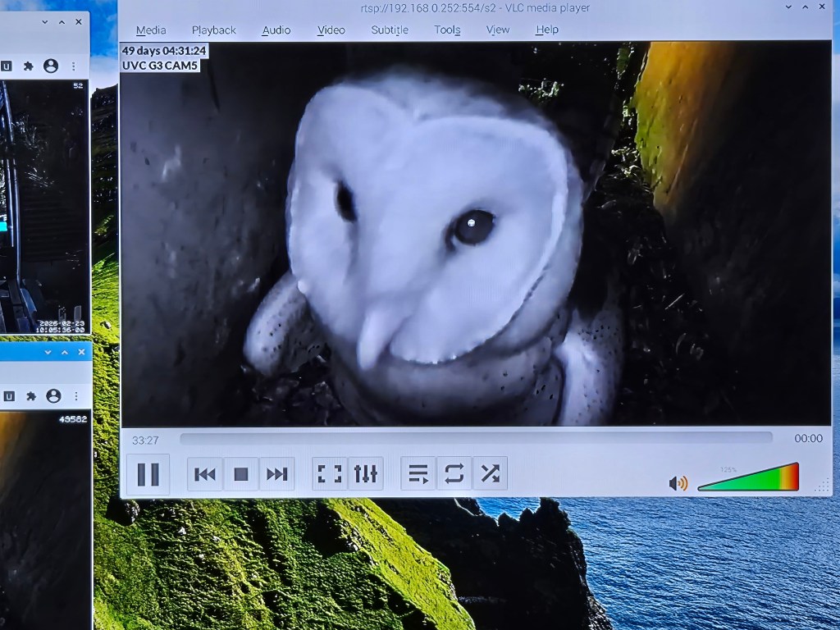
Task: Pause the VLC camera stream
Action: 148,474
